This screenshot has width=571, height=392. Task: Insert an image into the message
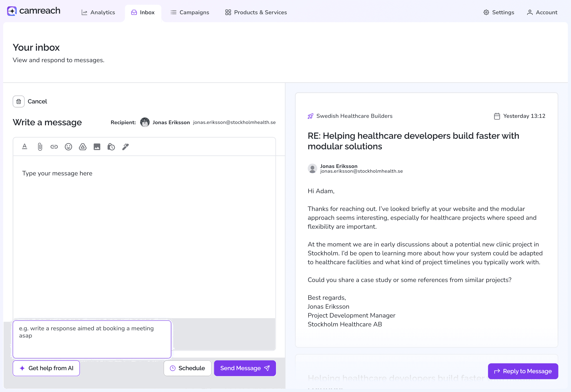click(97, 147)
